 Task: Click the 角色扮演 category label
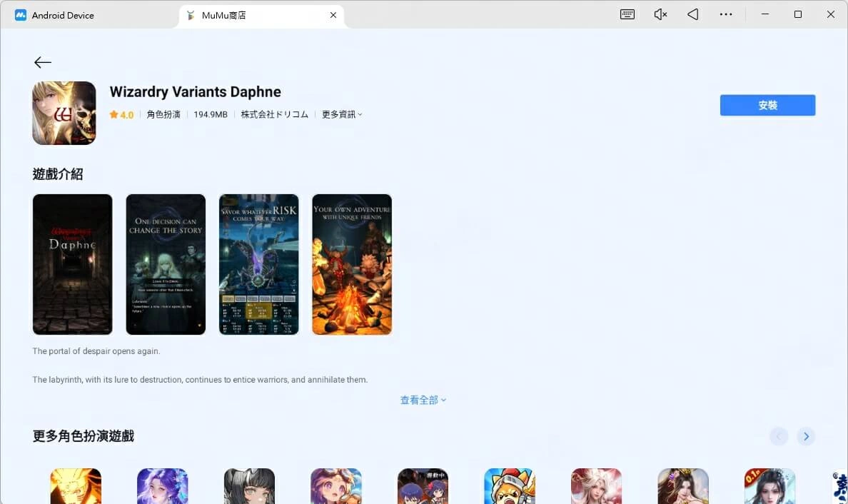tap(163, 114)
